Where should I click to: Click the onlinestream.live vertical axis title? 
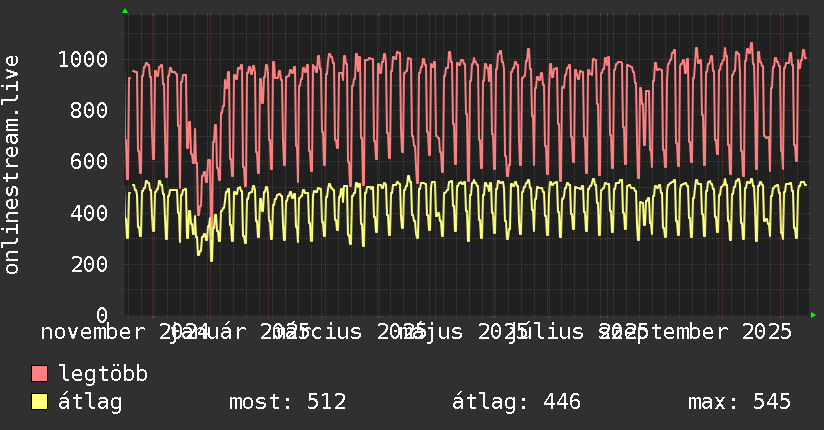tap(11, 165)
